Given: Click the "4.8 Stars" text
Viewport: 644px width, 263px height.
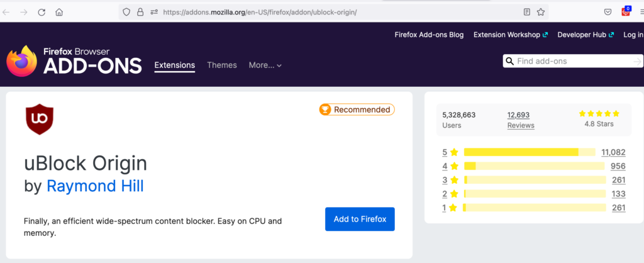Looking at the screenshot, I should [x=599, y=124].
